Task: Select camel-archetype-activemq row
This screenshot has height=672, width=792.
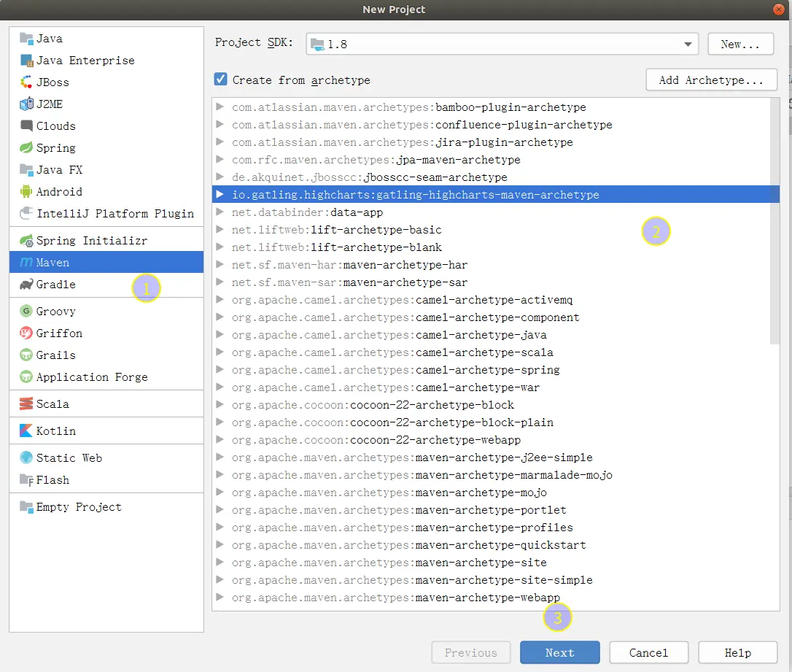Action: click(491, 300)
